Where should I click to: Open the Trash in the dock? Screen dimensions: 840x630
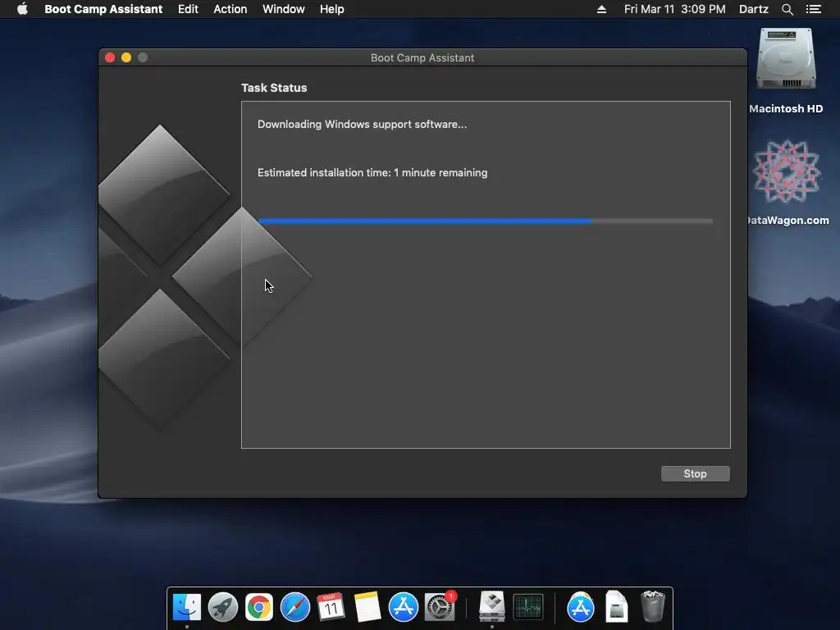point(652,607)
